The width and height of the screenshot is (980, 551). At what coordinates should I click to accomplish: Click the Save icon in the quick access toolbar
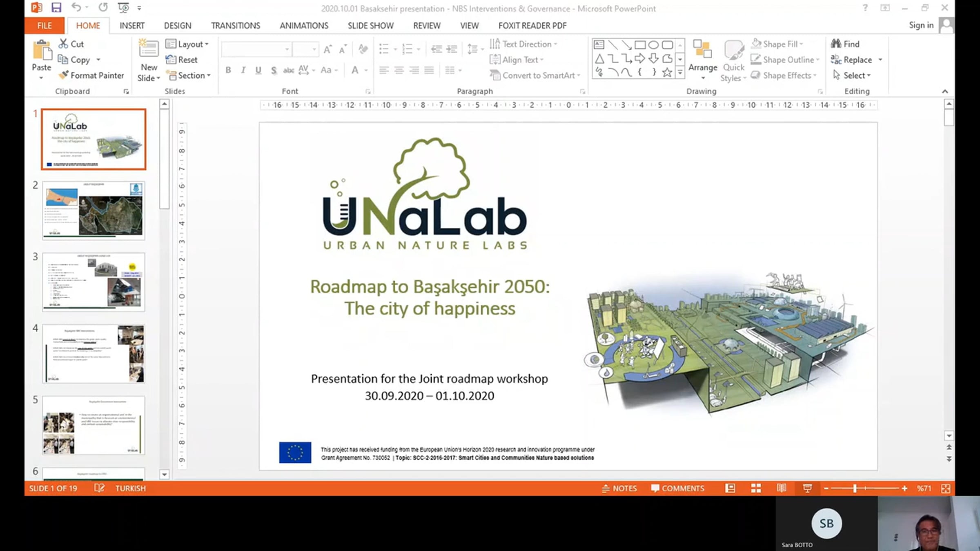coord(56,8)
